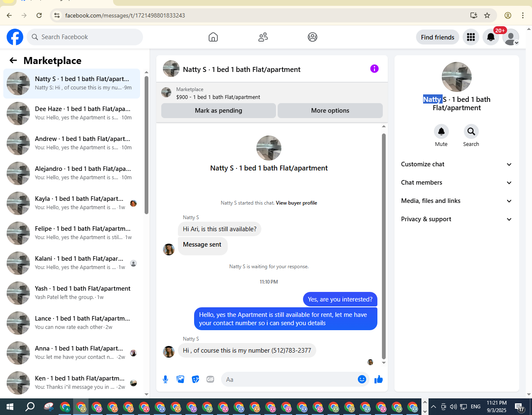Open Felipe conversation
The width and height of the screenshot is (532, 415).
[71, 233]
